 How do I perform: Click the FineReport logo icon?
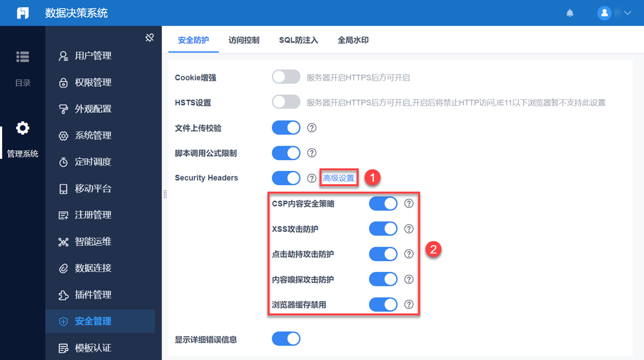(23, 13)
